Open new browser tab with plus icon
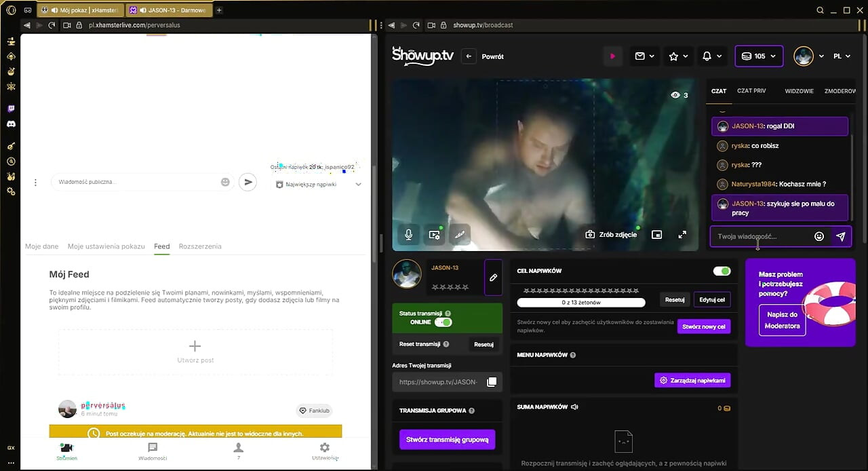Image resolution: width=868 pixels, height=471 pixels. [x=219, y=10]
